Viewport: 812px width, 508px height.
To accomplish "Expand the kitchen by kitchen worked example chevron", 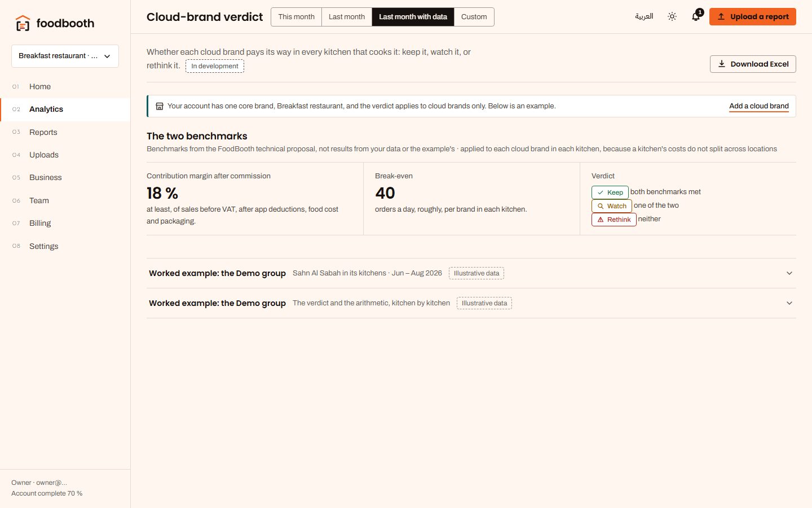I will tap(789, 303).
